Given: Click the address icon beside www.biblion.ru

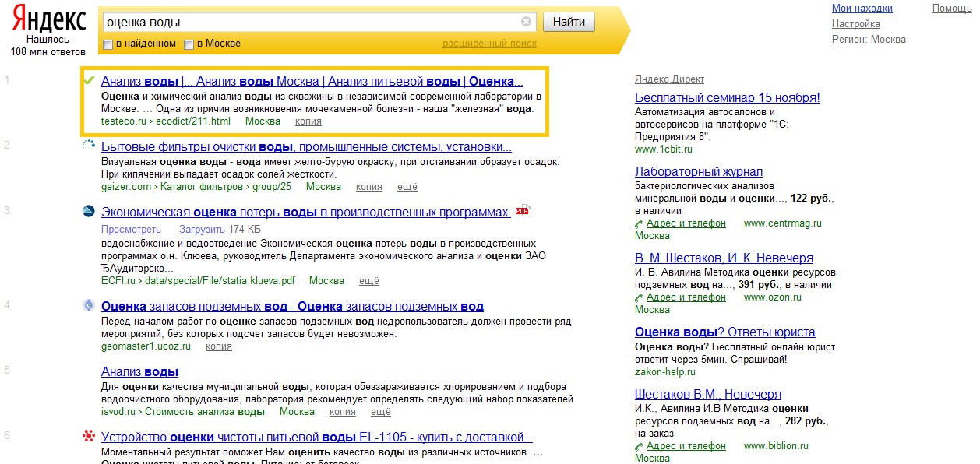Looking at the screenshot, I should [x=640, y=446].
